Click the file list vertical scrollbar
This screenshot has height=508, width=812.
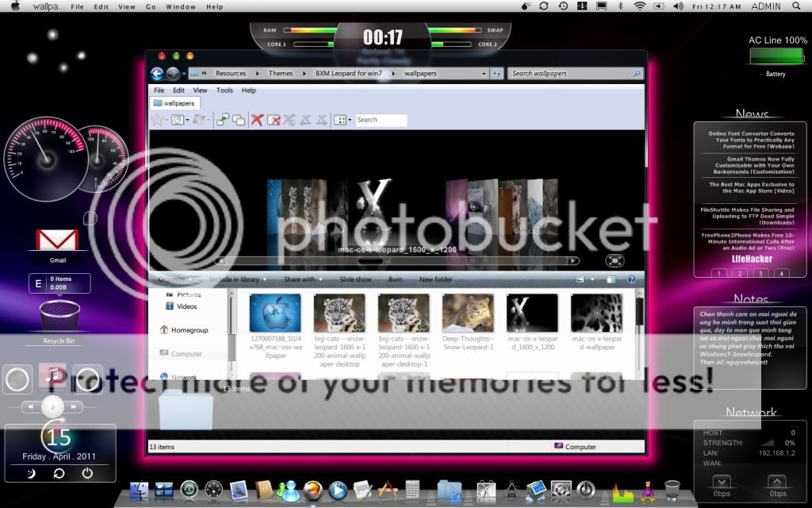pyautogui.click(x=640, y=333)
